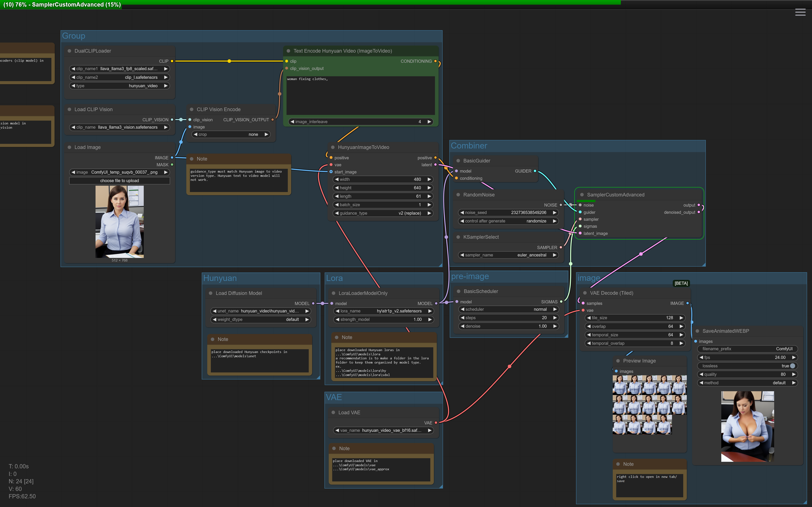Click the right arrow on the width stepper
812x507 pixels.
pyautogui.click(x=429, y=179)
